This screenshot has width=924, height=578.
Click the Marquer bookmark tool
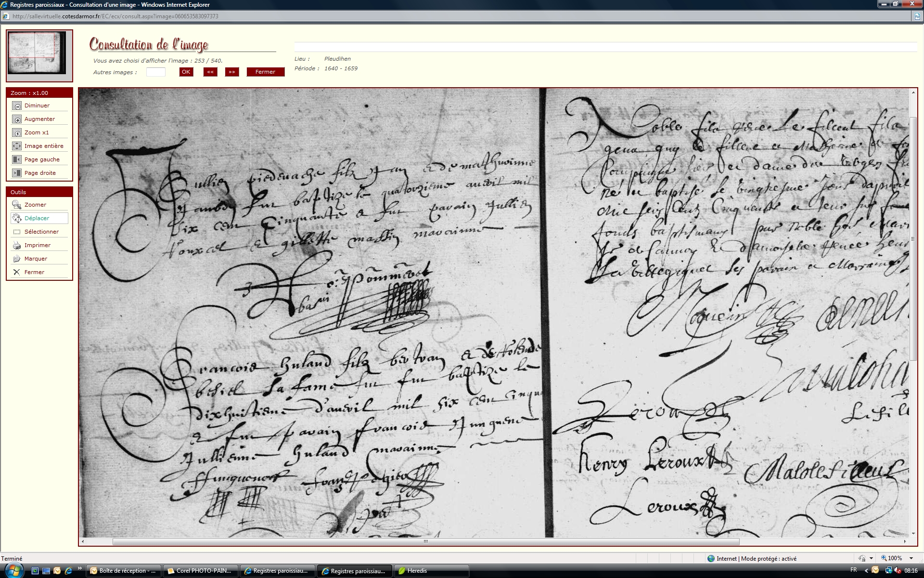36,259
